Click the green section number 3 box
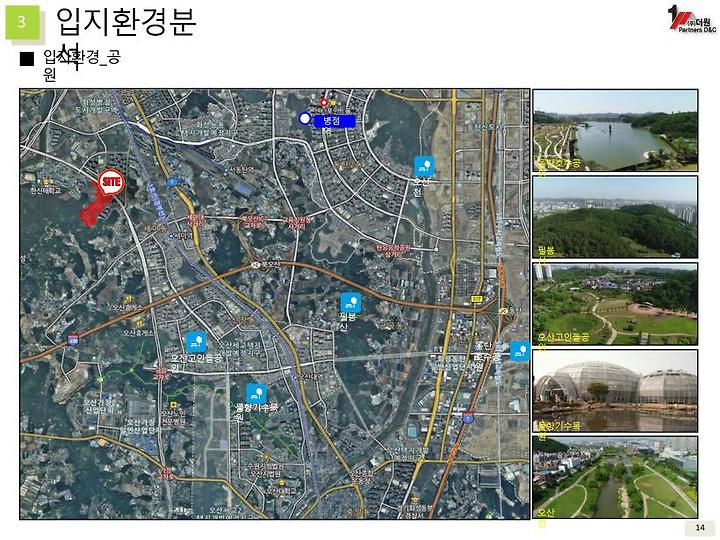The width and height of the screenshot is (720, 540). click(x=22, y=22)
